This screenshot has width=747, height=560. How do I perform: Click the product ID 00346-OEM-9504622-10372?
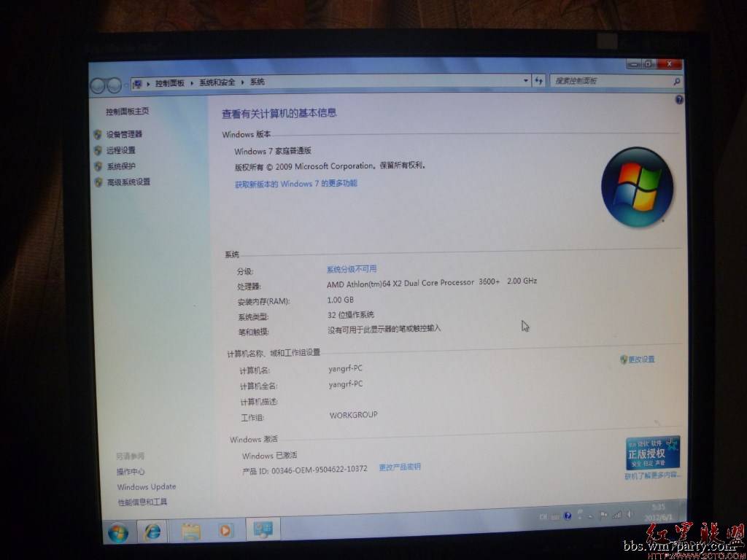[x=320, y=470]
